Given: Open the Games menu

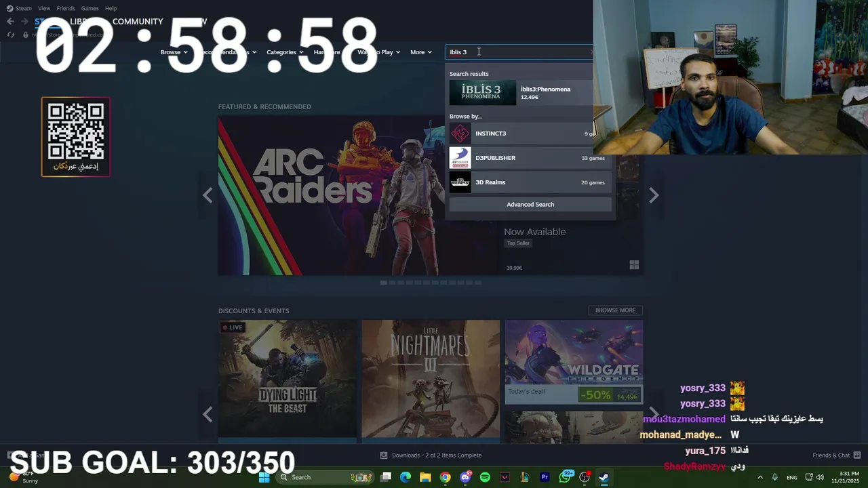Looking at the screenshot, I should 90,8.
